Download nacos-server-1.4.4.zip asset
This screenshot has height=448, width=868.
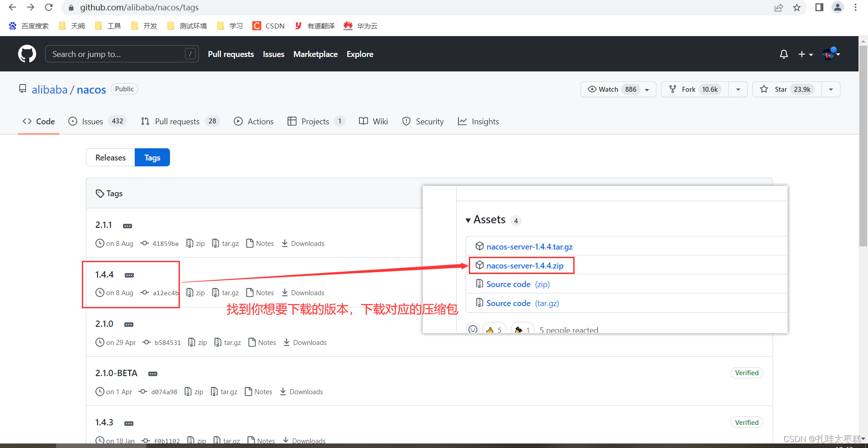tap(525, 265)
